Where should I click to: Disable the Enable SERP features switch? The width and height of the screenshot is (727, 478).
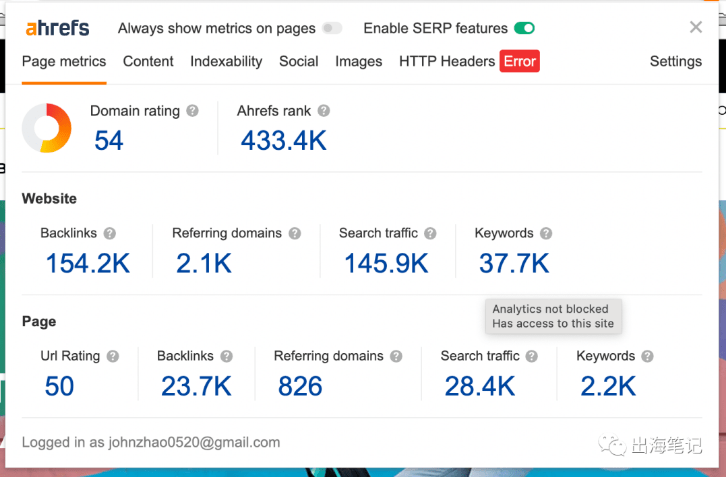[524, 28]
